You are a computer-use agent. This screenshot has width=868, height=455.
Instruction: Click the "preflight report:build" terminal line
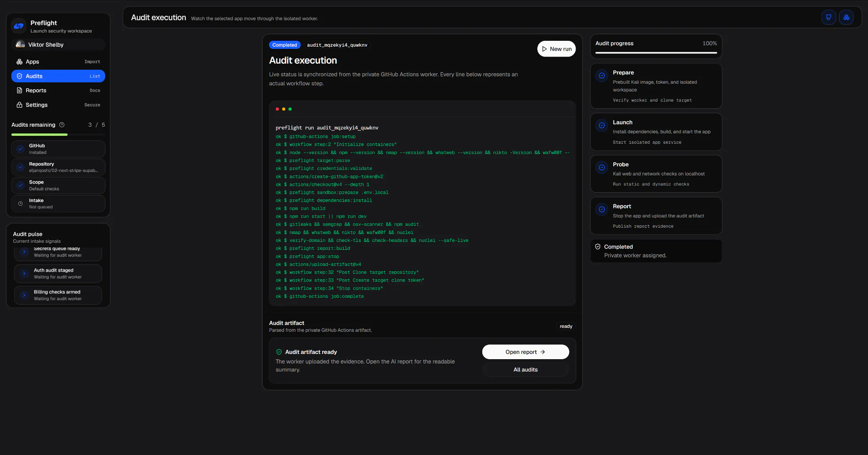313,248
